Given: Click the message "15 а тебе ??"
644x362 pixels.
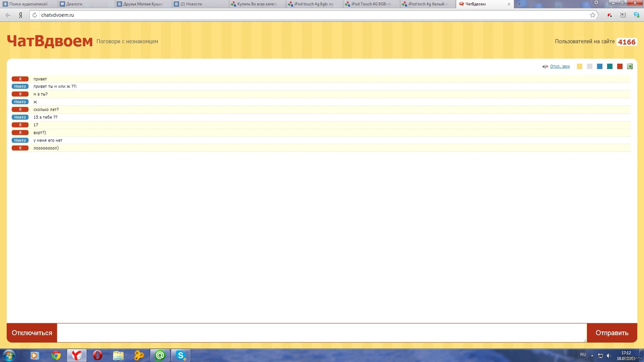Looking at the screenshot, I should point(45,117).
